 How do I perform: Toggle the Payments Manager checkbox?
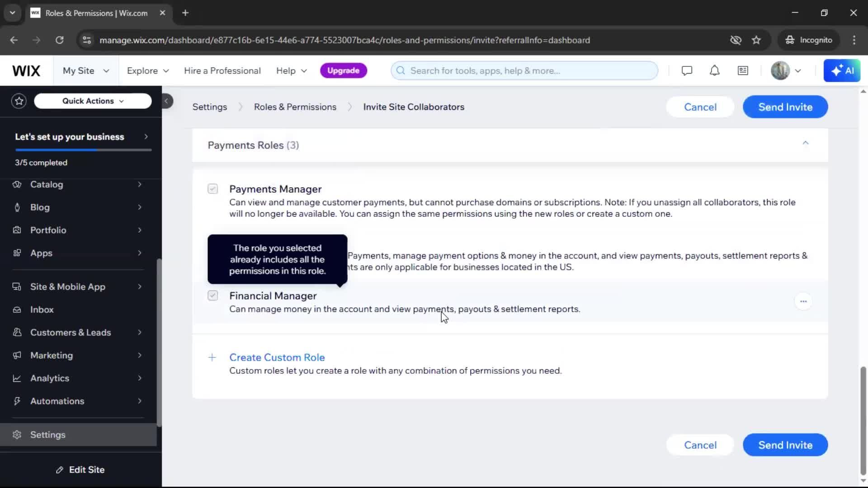(x=212, y=189)
